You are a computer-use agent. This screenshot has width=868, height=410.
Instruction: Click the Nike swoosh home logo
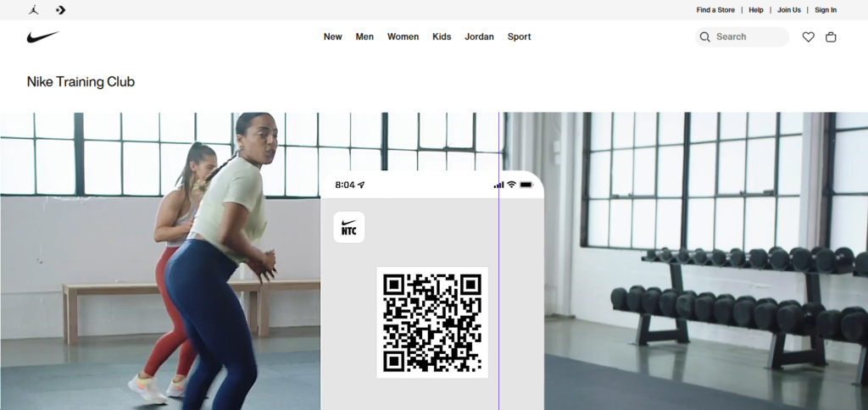pyautogui.click(x=43, y=37)
